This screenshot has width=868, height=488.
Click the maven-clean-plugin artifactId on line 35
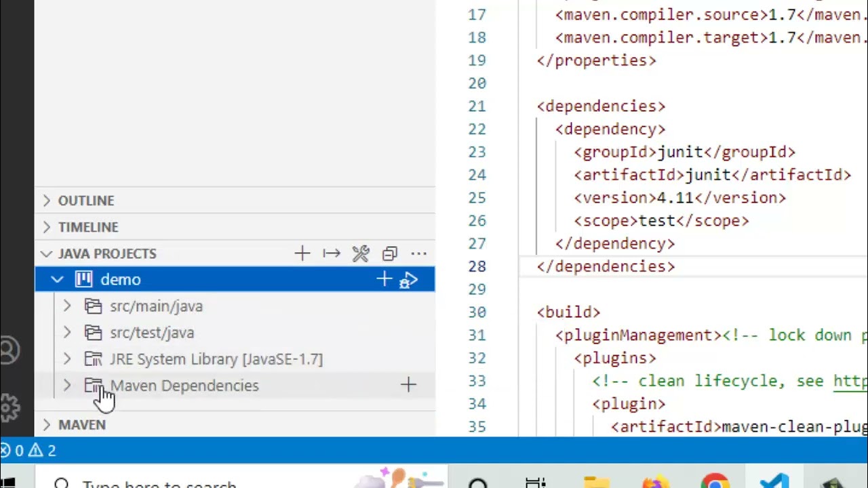[795, 427]
